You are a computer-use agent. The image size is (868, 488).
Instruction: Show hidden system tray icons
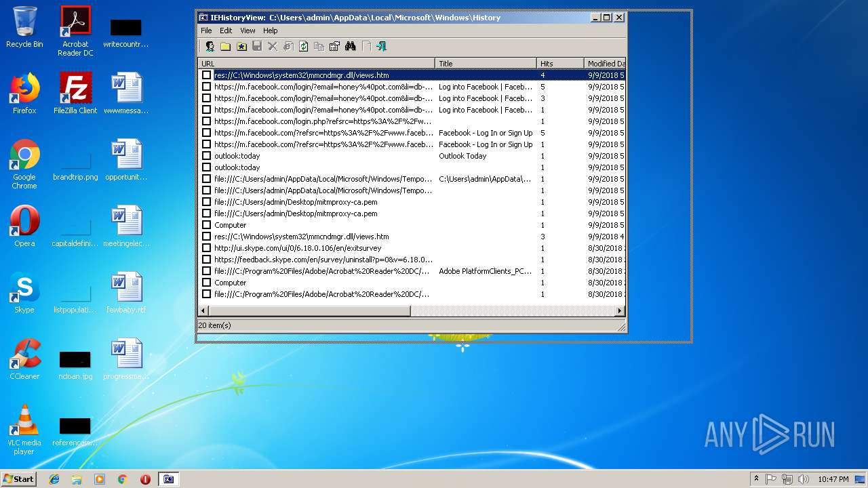click(756, 479)
